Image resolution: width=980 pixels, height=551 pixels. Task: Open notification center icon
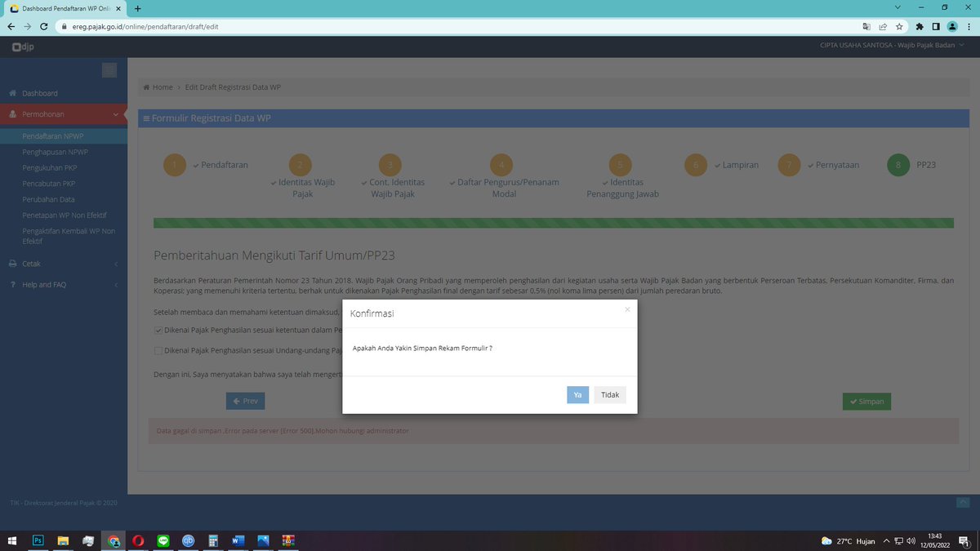point(964,541)
